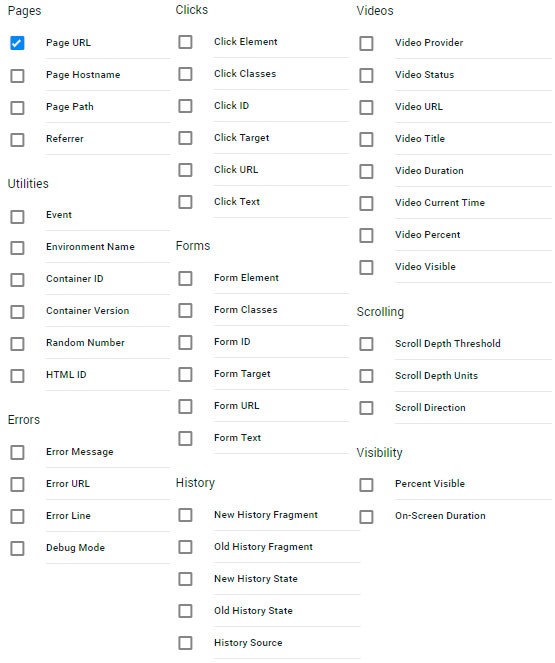The image size is (555, 663).
Task: Tick the Click Text checkbox
Action: (x=185, y=202)
